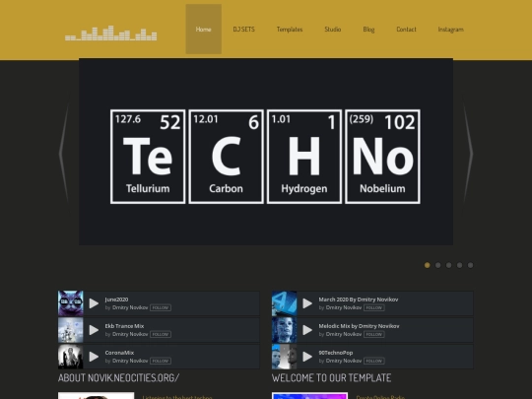This screenshot has height=399, width=532.
Task: Open the CoronaMix title link
Action: (119, 353)
